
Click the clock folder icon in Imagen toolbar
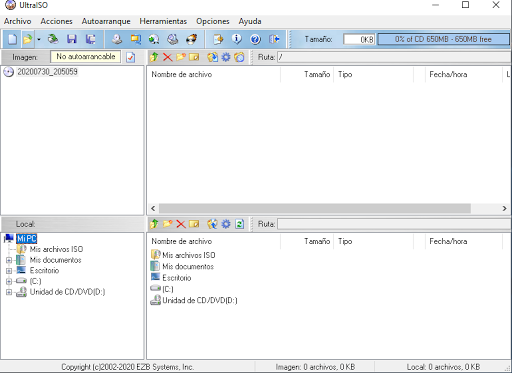239,57
